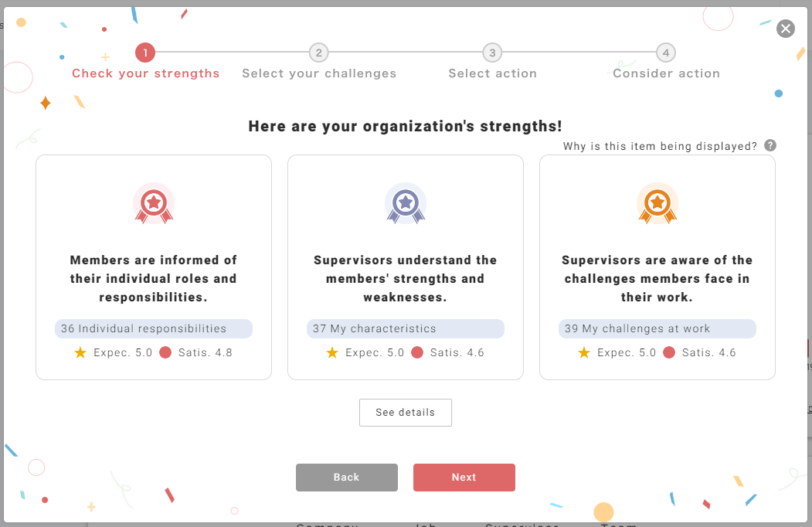Go to step 2 circle indicator

[x=318, y=53]
